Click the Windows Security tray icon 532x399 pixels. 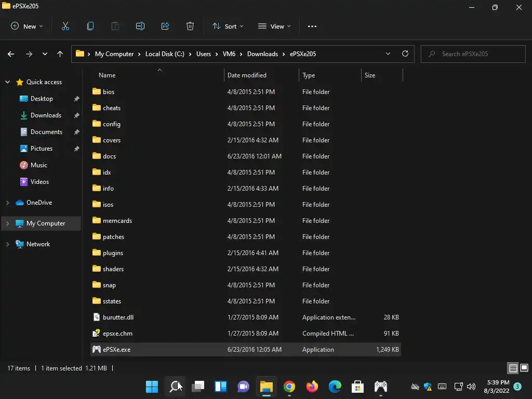[x=428, y=387]
